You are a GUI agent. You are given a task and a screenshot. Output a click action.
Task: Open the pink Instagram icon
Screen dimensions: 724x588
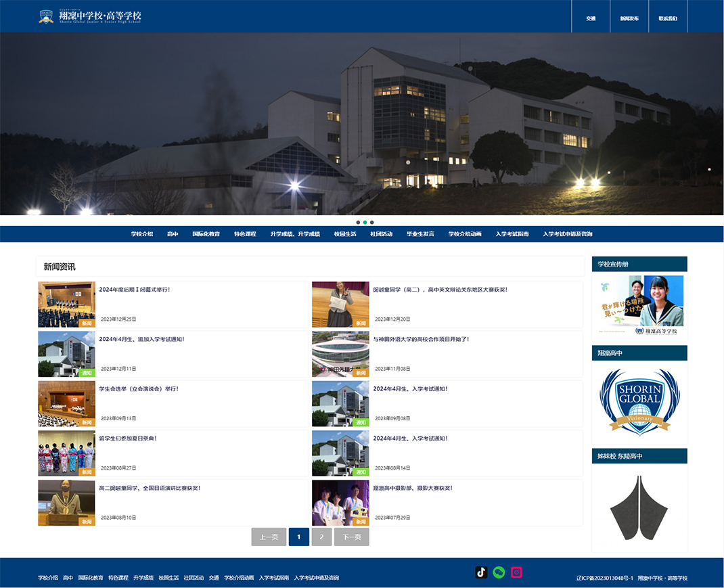(516, 572)
